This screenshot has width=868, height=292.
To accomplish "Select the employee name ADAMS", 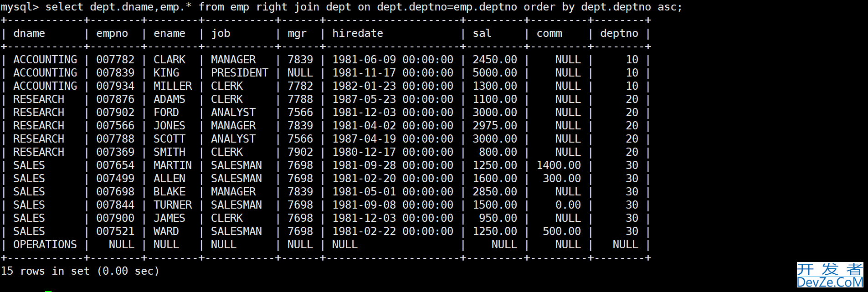I will [169, 99].
